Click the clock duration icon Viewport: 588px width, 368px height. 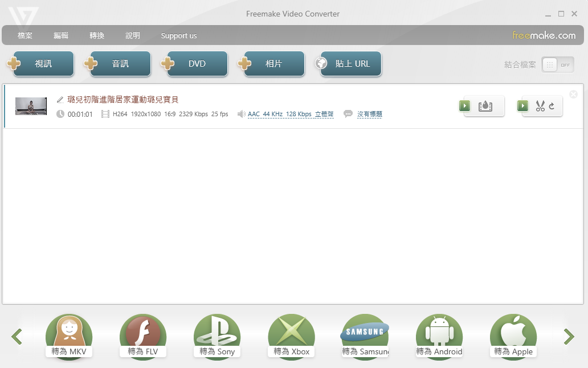[x=60, y=114]
